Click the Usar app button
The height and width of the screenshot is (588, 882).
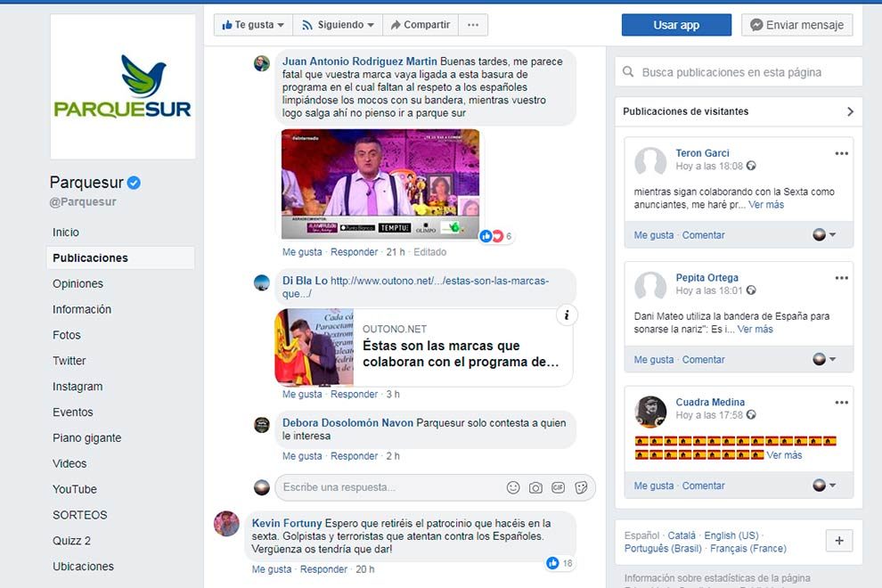coord(677,25)
